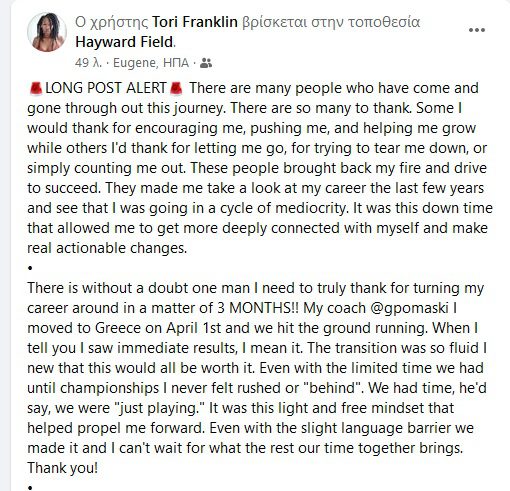Viewport: 510px width, 491px height.
Task: Click the bullet below Thank you!
Action: pyautogui.click(x=30, y=488)
